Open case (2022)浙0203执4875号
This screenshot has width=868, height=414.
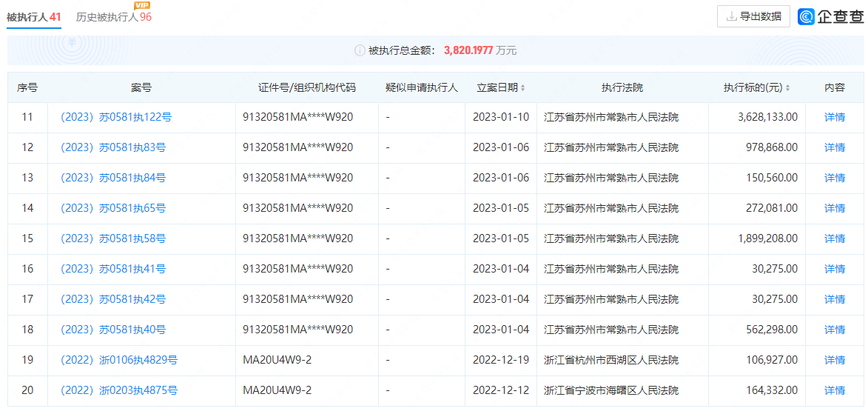[118, 390]
